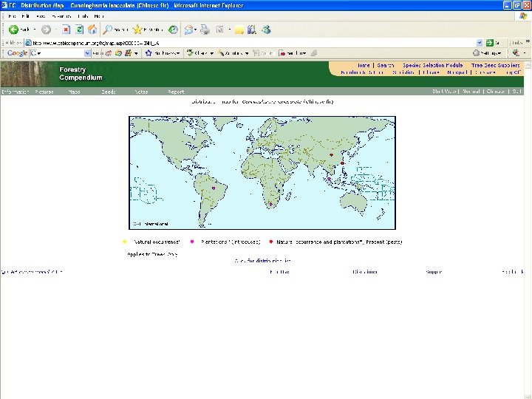
Task: Switch to the Notes tab
Action: [141, 92]
